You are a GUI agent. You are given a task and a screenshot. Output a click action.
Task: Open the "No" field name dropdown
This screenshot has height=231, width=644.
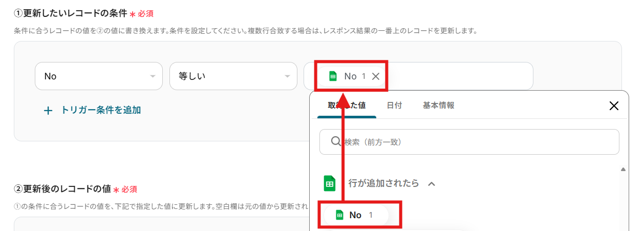[x=98, y=76]
